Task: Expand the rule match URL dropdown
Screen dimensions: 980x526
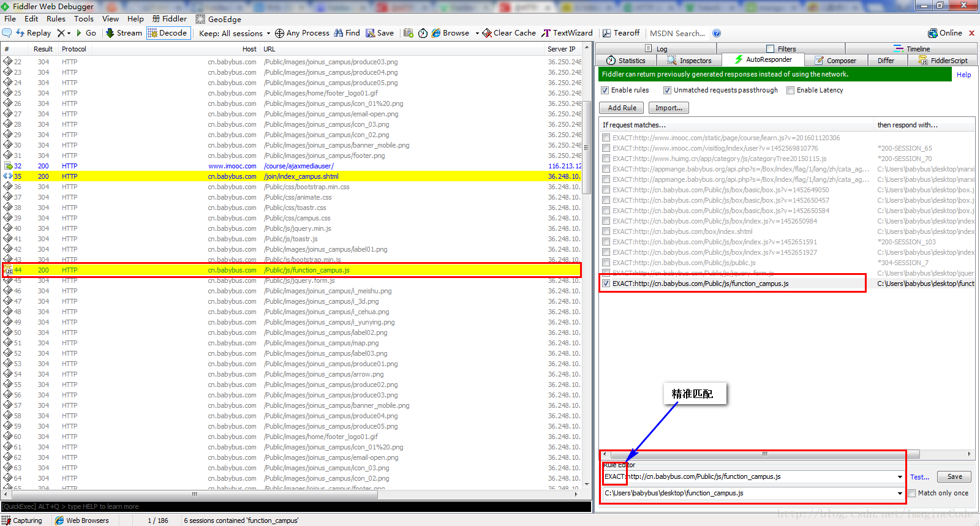Action: point(899,476)
